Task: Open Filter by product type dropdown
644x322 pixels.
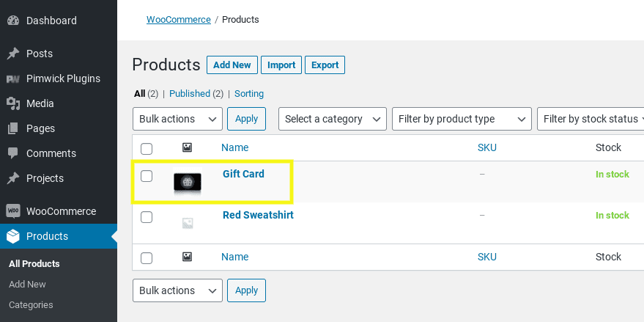Action: tap(462, 119)
